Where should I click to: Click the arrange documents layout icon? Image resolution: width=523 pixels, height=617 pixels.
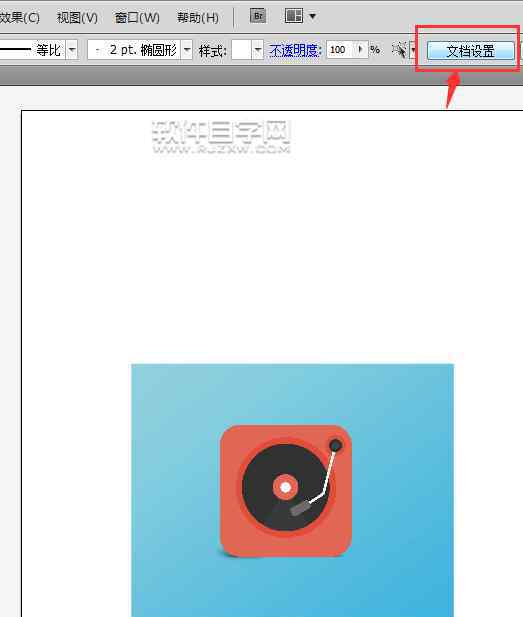(x=294, y=16)
